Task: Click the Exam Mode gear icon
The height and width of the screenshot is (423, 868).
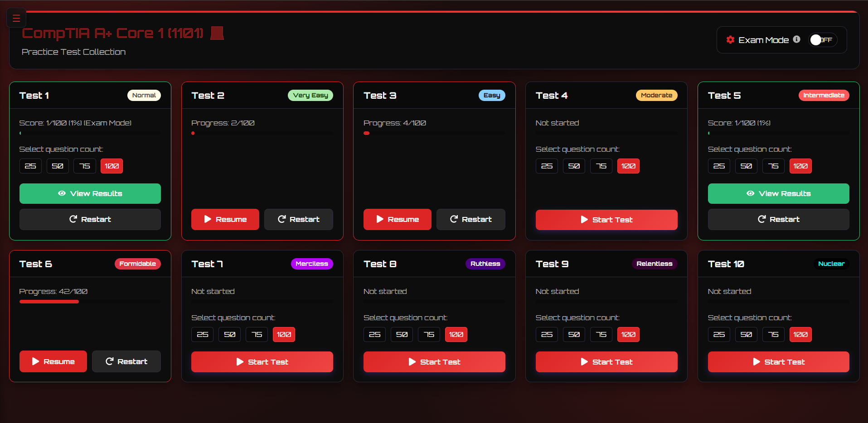Action: tap(730, 39)
